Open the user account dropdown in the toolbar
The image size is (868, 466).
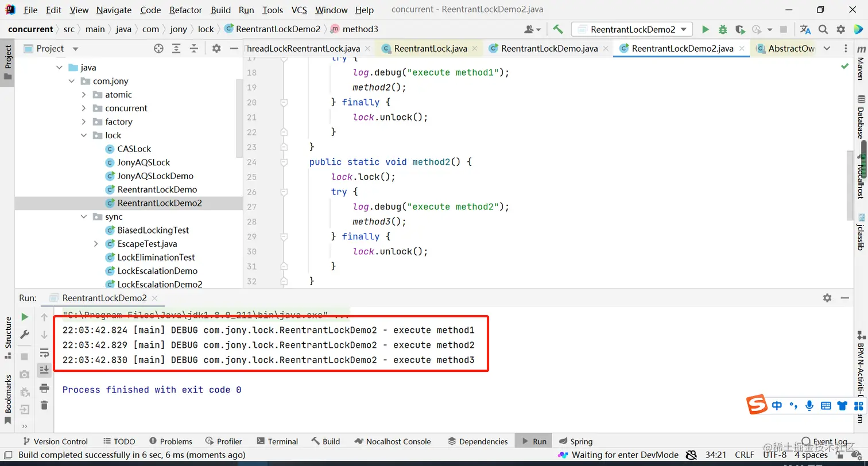pos(533,29)
